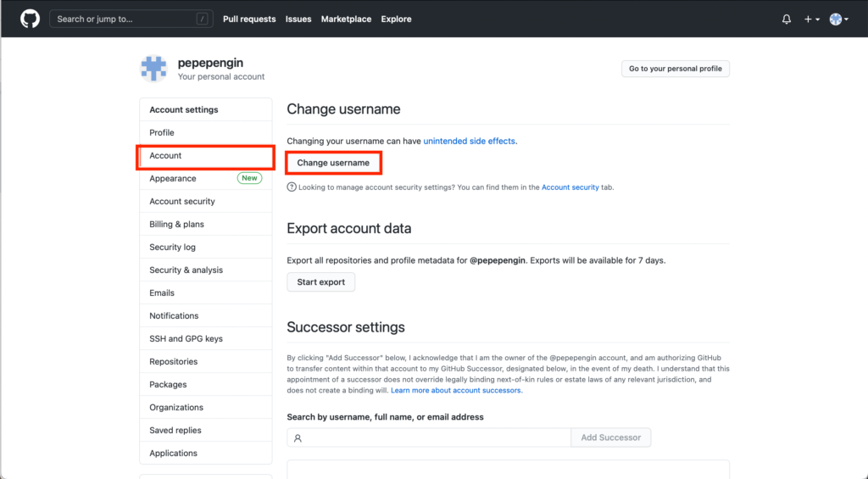This screenshot has width=868, height=479.
Task: Click the Account settings sidebar header
Action: pos(206,109)
